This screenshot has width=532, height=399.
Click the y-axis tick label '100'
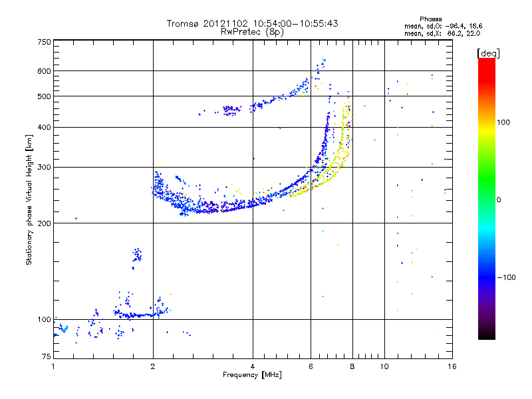click(x=45, y=319)
